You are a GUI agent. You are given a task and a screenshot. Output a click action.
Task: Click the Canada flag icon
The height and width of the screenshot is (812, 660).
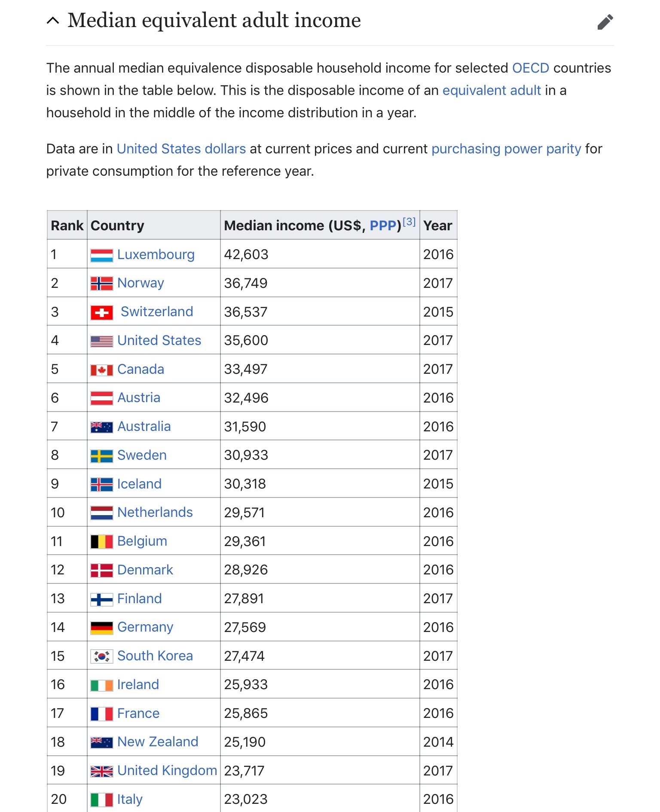102,370
